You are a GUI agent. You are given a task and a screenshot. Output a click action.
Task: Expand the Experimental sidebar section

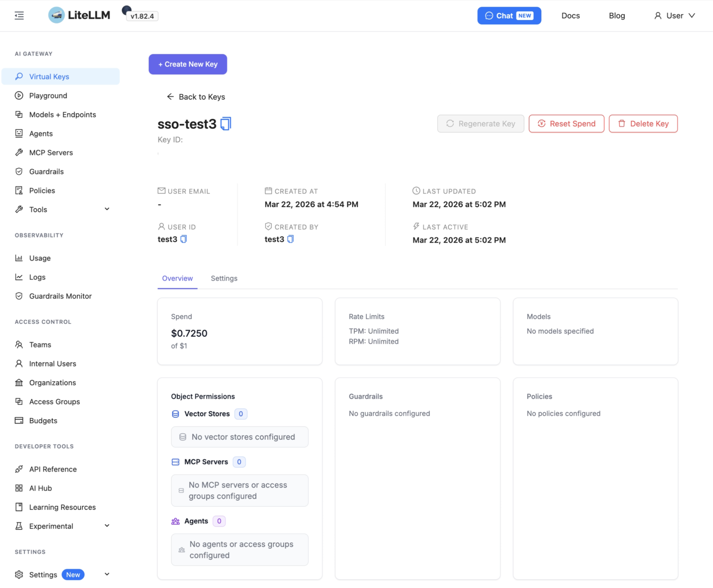pos(107,526)
